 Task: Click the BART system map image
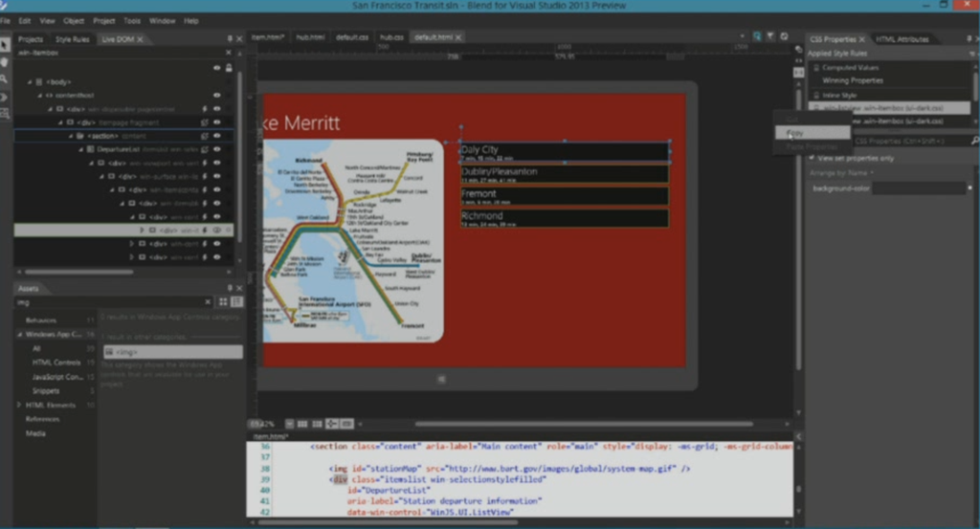(353, 240)
